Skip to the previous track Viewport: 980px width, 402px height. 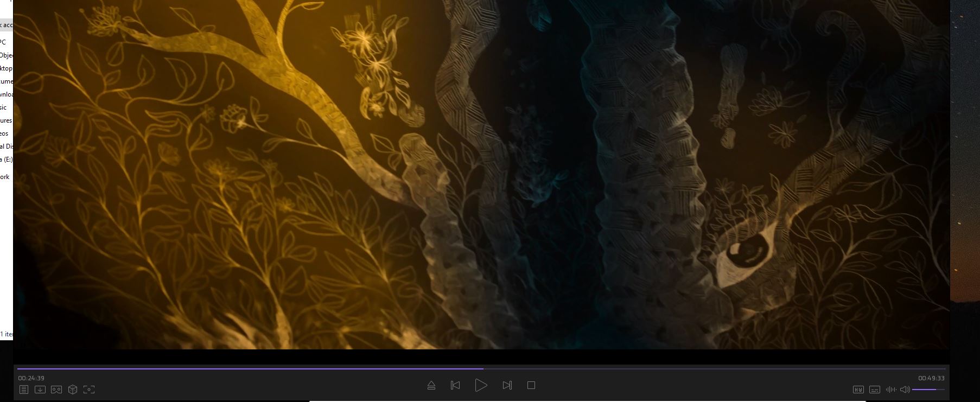[x=455, y=385]
